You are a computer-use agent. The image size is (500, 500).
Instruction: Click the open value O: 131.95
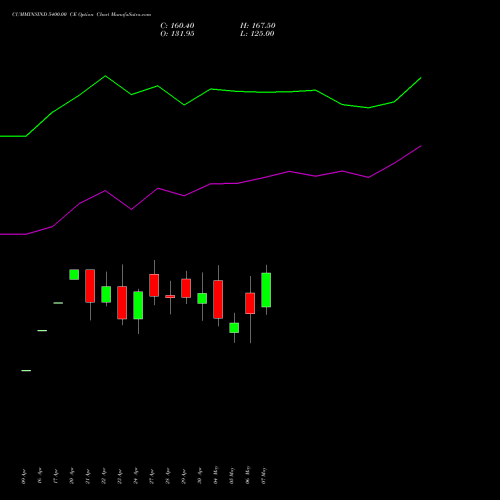[x=177, y=34]
